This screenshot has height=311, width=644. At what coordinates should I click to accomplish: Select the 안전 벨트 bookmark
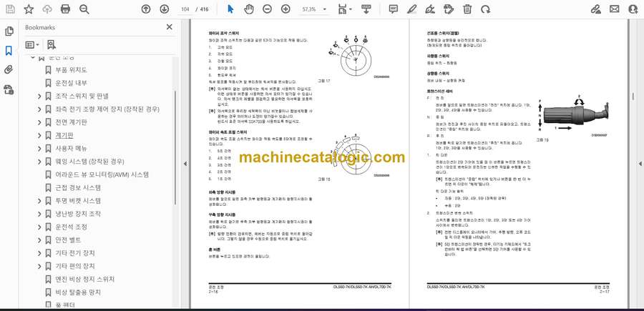[x=68, y=240]
